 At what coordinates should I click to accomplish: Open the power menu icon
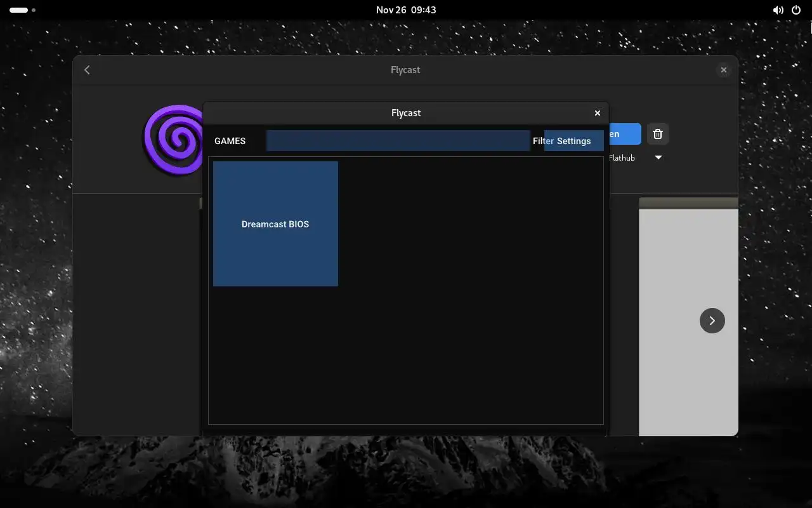click(797, 10)
